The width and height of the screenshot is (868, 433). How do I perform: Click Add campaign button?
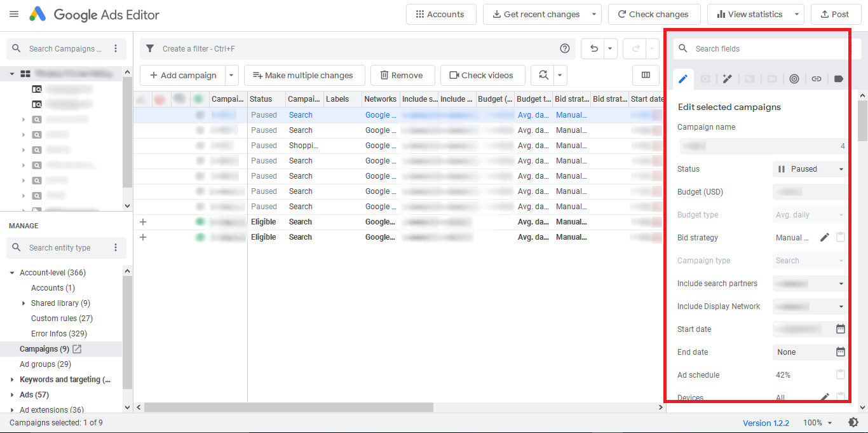point(183,75)
